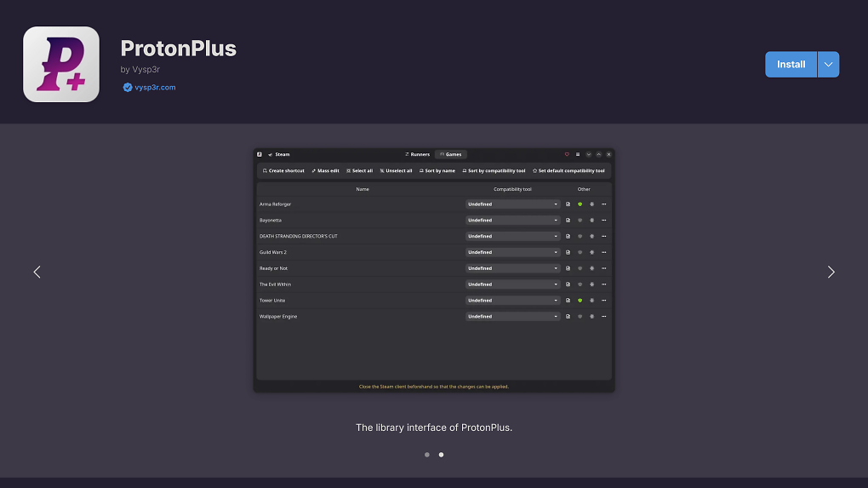This screenshot has width=868, height=488.
Task: Click the ProtonPlus app icon
Action: [x=61, y=64]
